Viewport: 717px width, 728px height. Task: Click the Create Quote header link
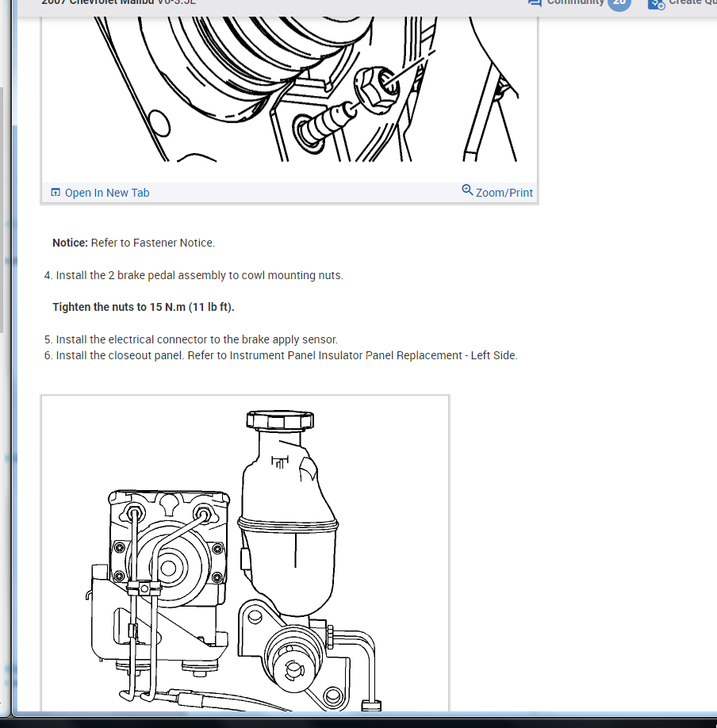point(692,2)
